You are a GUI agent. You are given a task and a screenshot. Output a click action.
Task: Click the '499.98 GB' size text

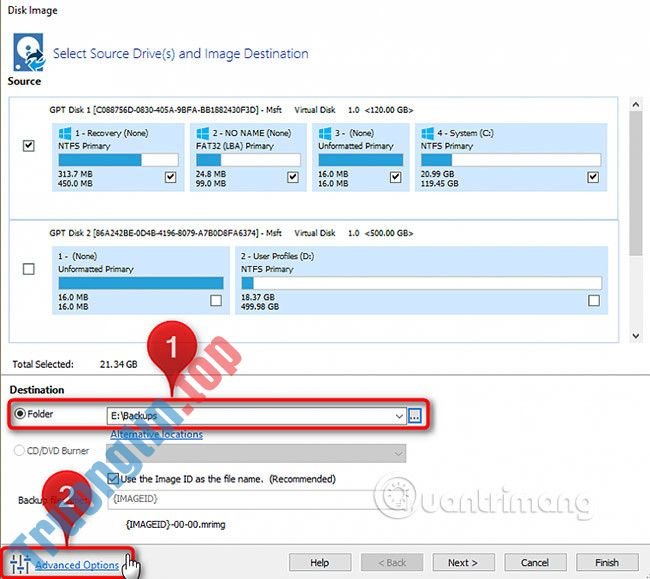tap(260, 307)
